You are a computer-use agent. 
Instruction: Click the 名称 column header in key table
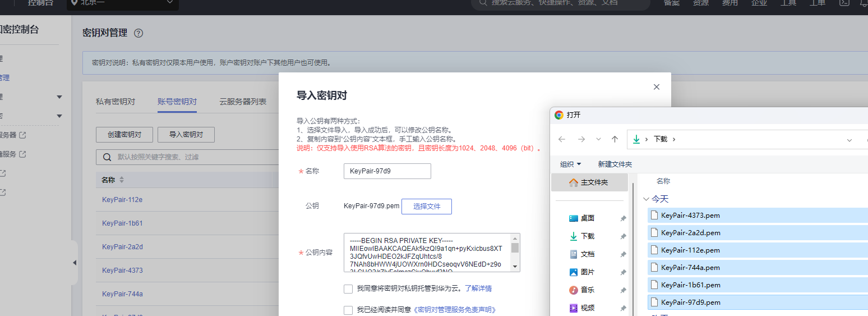(x=108, y=180)
